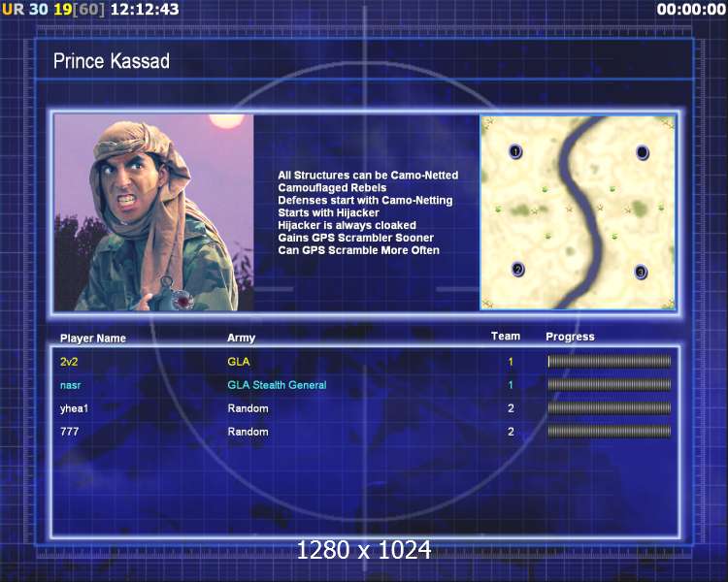
Task: Click the "Player Name" column header
Action: point(93,339)
